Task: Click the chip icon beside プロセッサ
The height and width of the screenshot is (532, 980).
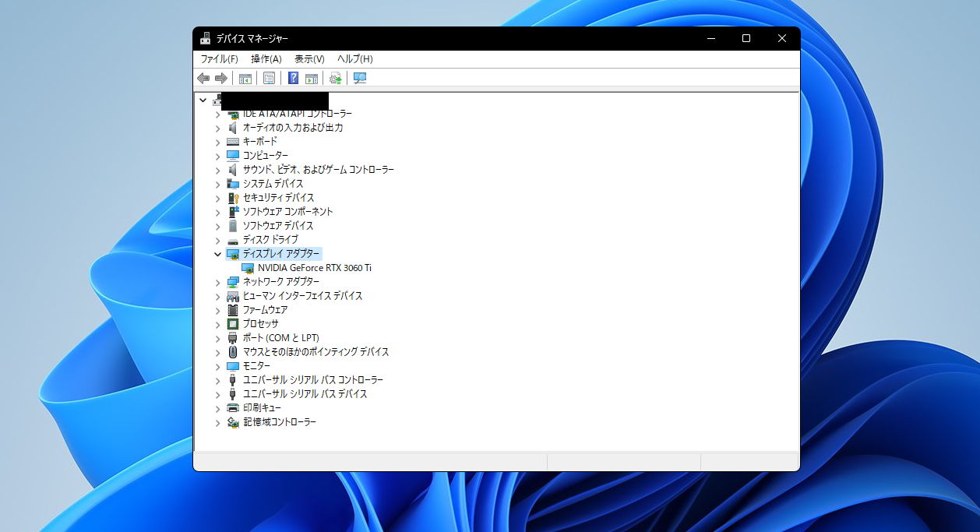Action: coord(233,324)
